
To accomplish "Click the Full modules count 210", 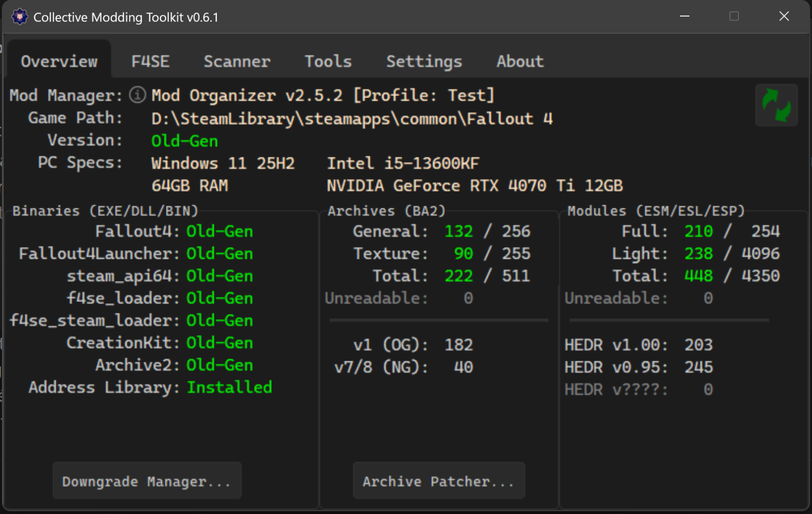I will coord(698,231).
